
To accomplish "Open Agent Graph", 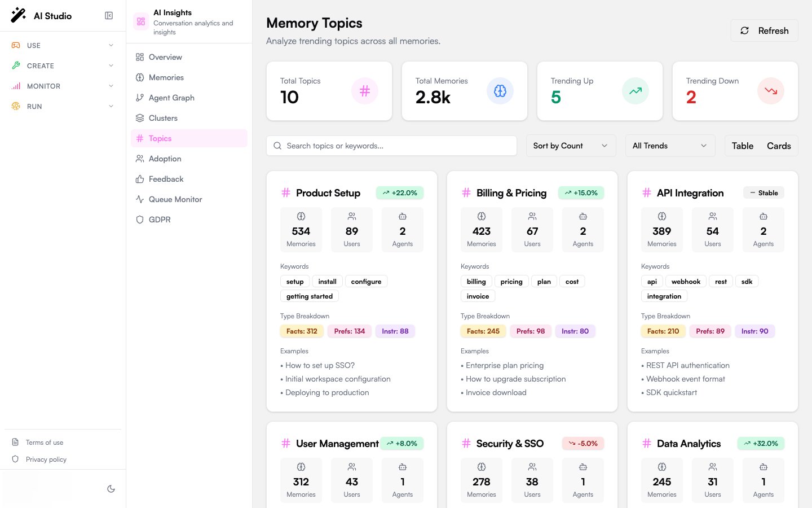I will click(189, 98).
